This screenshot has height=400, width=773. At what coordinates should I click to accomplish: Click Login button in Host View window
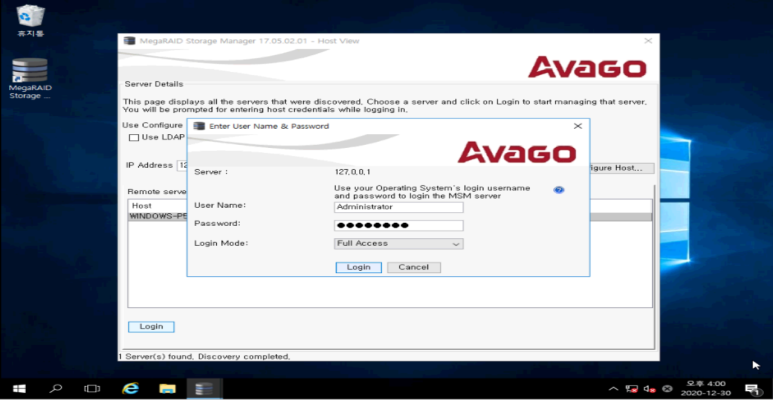tap(151, 327)
